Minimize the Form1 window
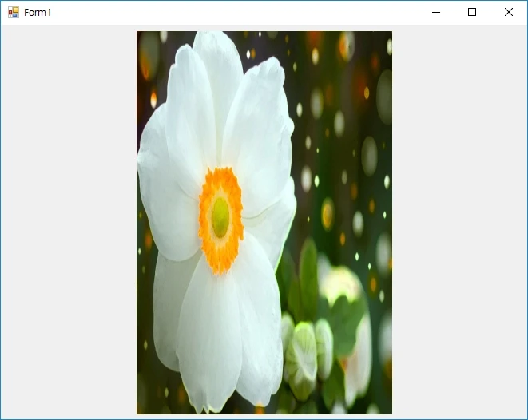This screenshot has height=420, width=528. coord(436,12)
